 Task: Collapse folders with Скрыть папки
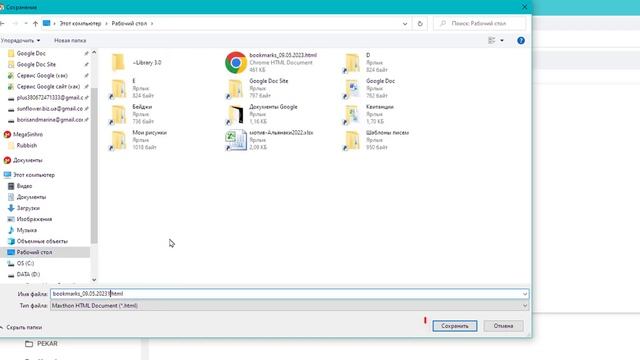click(21, 327)
